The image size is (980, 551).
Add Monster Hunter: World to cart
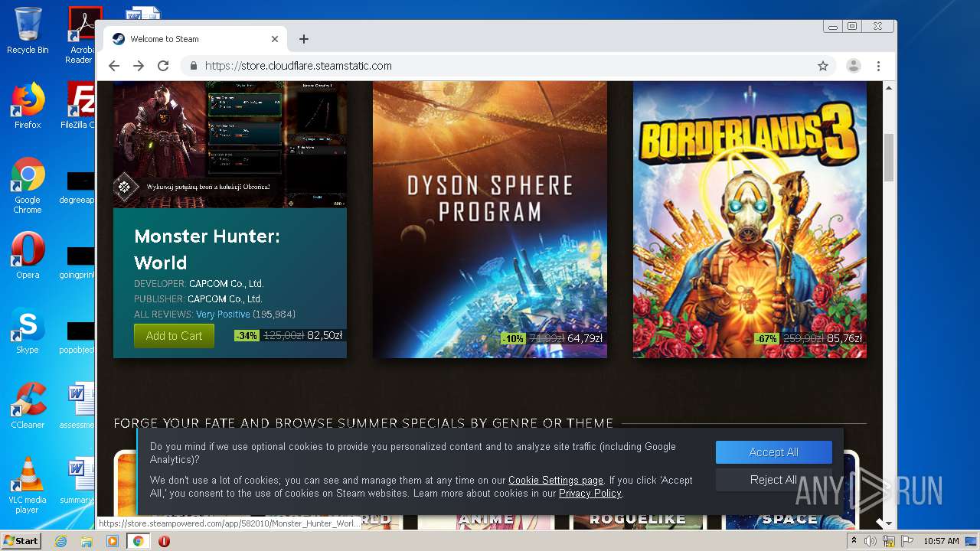coord(174,336)
